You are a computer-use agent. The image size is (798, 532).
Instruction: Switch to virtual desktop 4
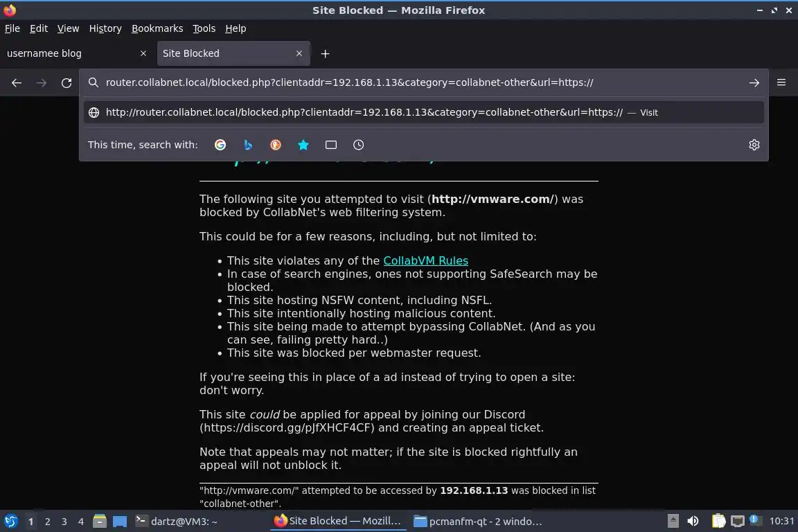80,522
